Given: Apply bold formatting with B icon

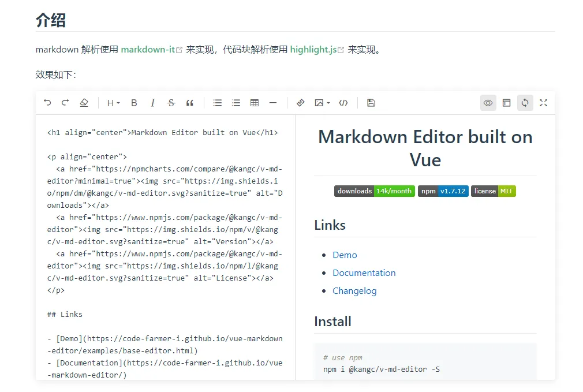Looking at the screenshot, I should click(134, 103).
